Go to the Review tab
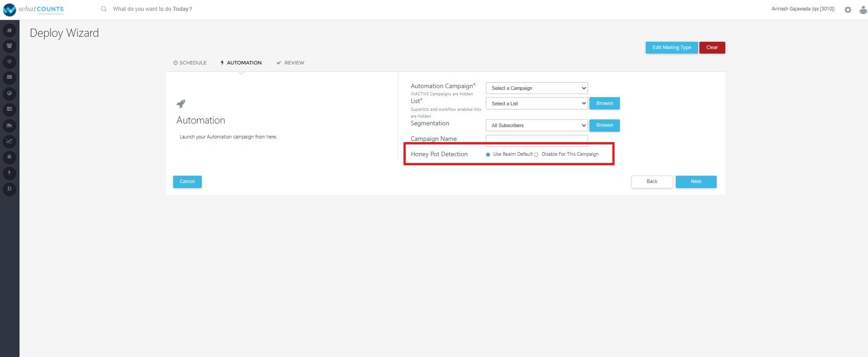Screen dimensions: 868x357 tap(290, 63)
